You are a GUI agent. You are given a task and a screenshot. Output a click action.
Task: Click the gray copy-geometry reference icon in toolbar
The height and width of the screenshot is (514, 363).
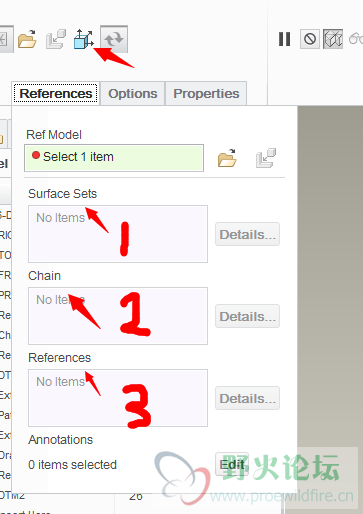[56, 39]
